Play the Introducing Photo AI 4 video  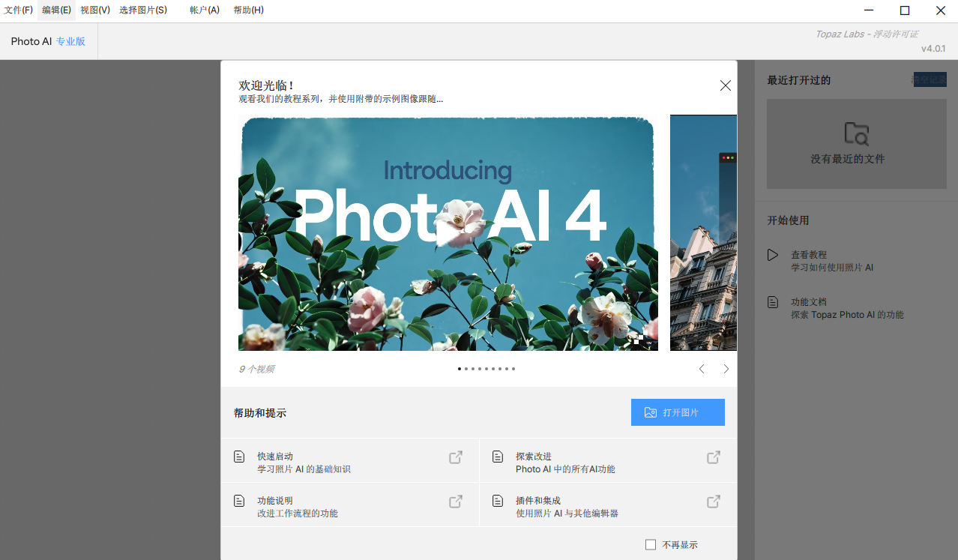pyautogui.click(x=448, y=233)
